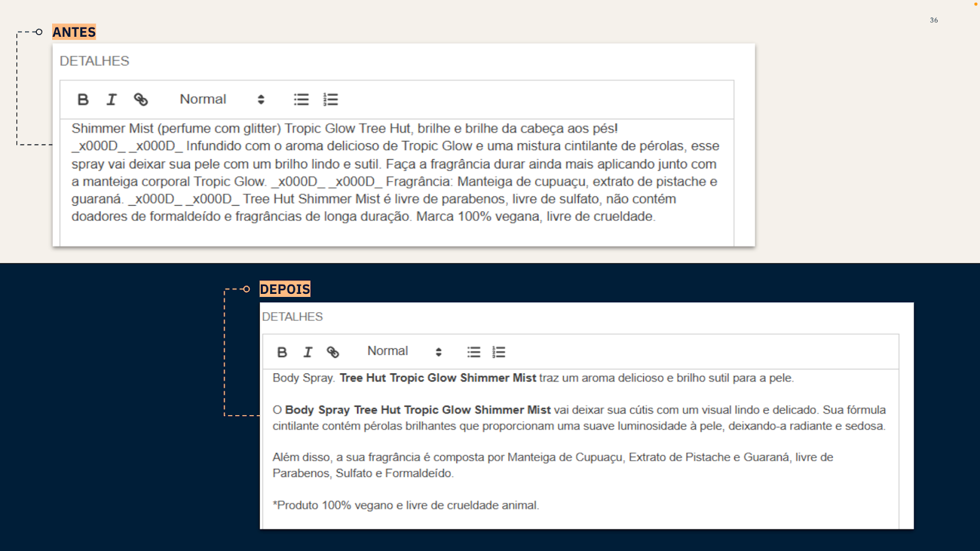Click the ANTES editor text starting 'Shimmer Mist'
This screenshot has width=980, height=551.
396,172
